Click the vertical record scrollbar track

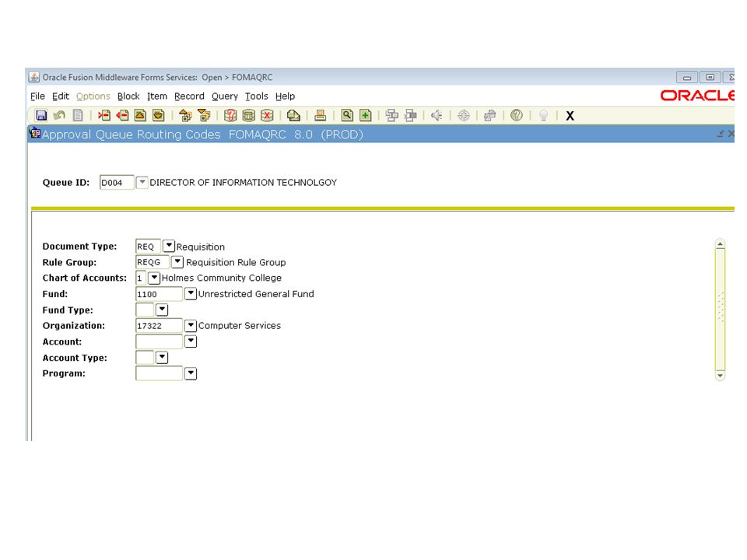coord(721,310)
